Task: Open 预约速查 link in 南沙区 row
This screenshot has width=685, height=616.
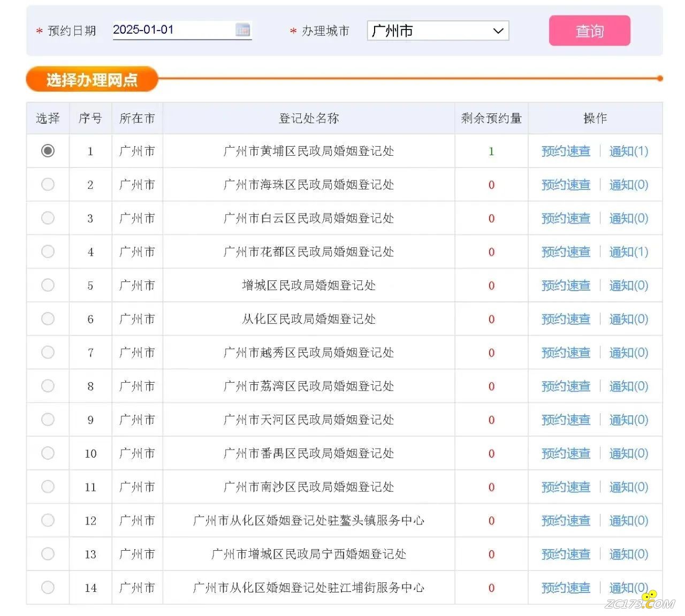Action: point(566,487)
